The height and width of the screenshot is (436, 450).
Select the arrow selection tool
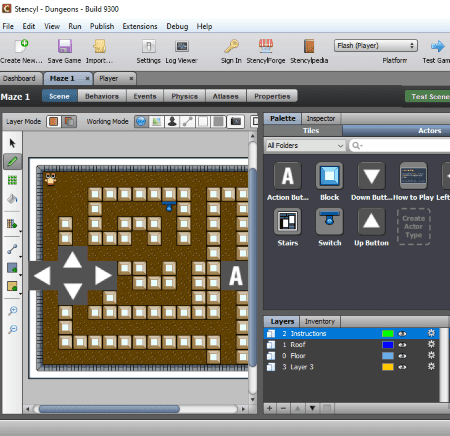12,143
